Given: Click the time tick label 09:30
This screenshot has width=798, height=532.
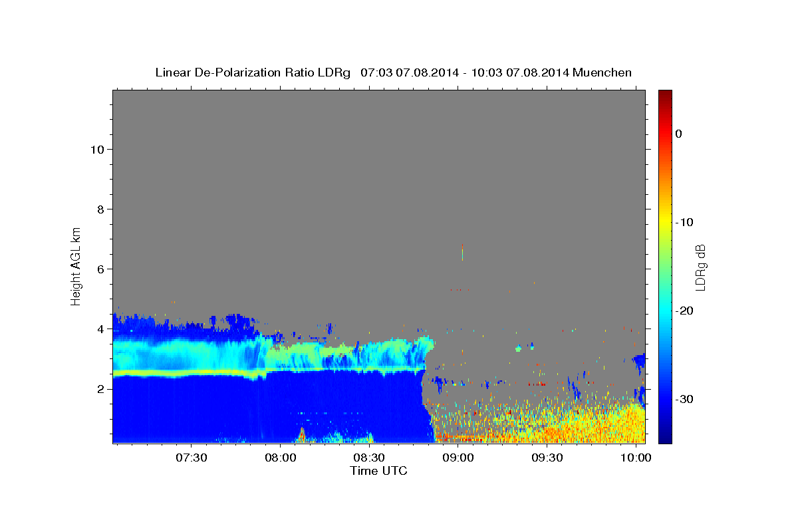Looking at the screenshot, I should coord(547,458).
